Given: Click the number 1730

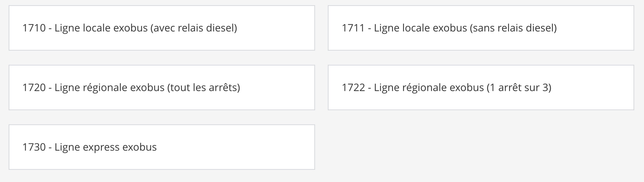Looking at the screenshot, I should (34, 147).
